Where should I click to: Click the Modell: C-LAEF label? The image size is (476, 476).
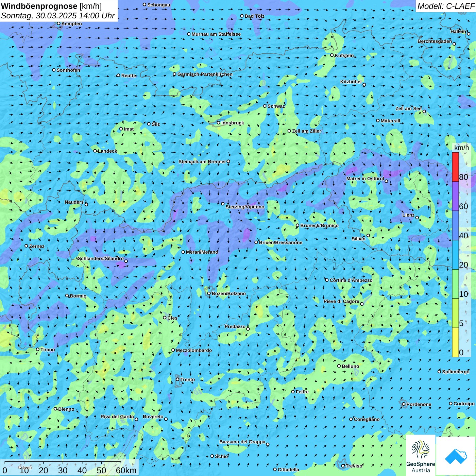pyautogui.click(x=446, y=6)
